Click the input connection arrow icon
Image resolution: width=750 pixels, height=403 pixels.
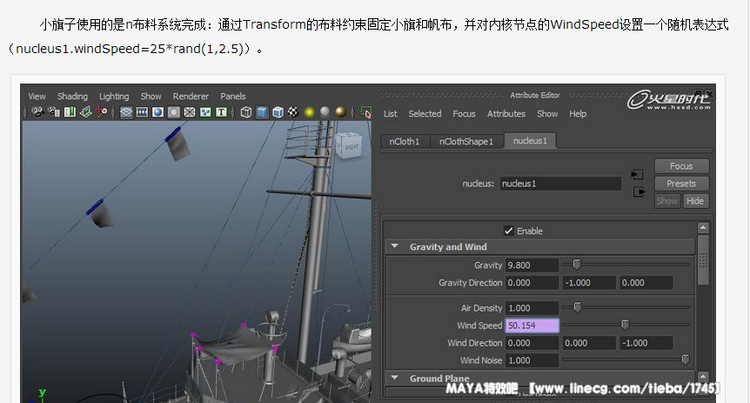click(x=637, y=175)
